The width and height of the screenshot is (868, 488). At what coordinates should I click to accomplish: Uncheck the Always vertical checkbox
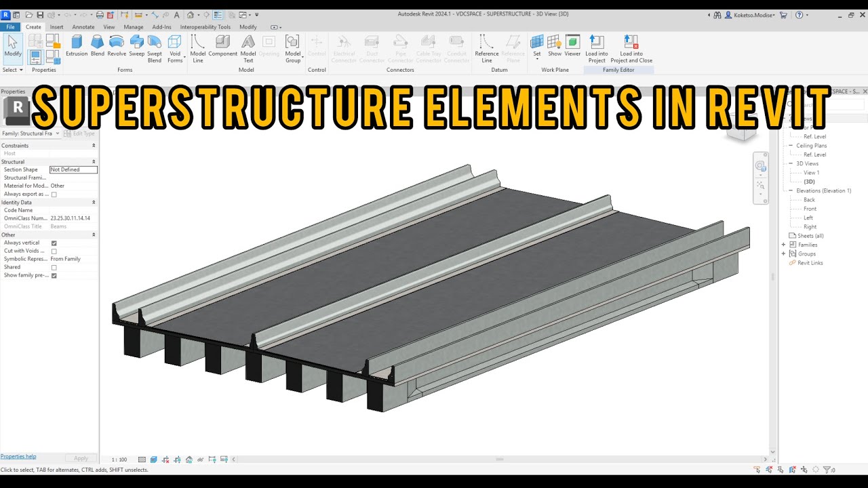click(x=54, y=243)
